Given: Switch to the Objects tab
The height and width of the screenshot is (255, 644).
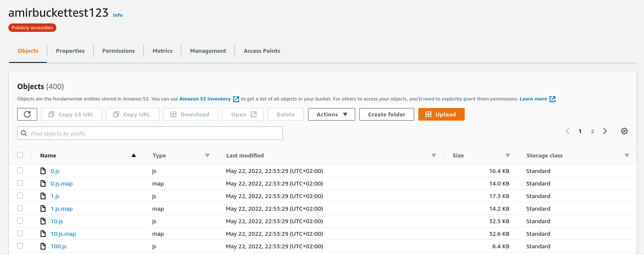Looking at the screenshot, I should click(28, 51).
